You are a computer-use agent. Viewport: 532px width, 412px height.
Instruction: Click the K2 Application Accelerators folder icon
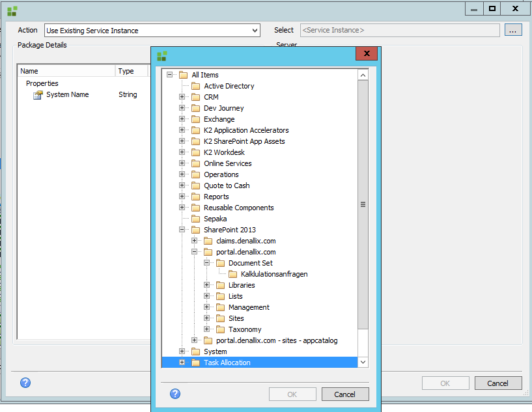coord(195,131)
